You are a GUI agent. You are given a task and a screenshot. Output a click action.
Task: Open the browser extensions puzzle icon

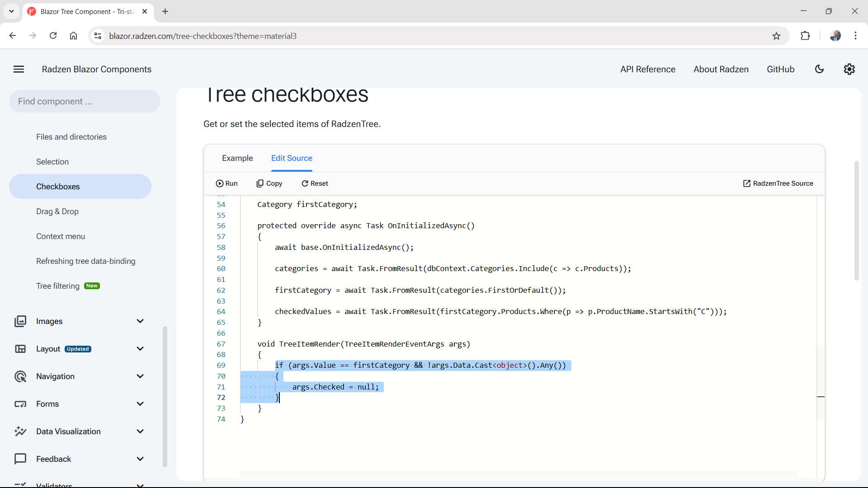pyautogui.click(x=806, y=36)
